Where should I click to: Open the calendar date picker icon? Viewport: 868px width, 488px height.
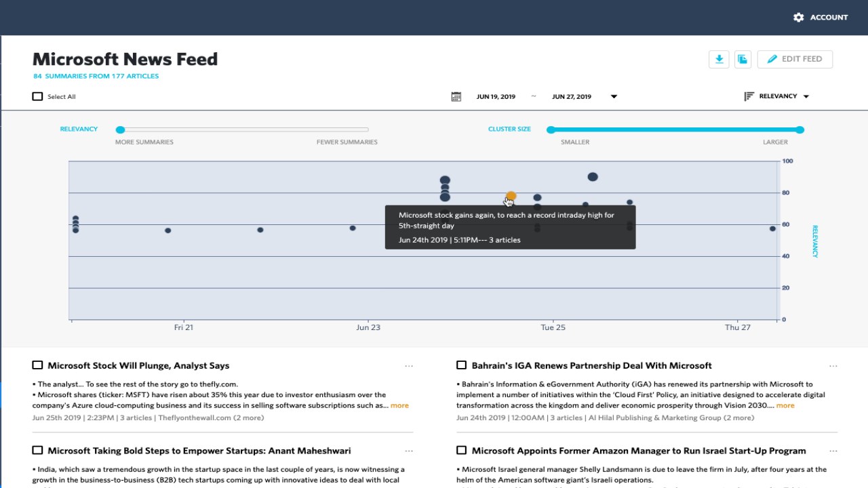(x=456, y=96)
